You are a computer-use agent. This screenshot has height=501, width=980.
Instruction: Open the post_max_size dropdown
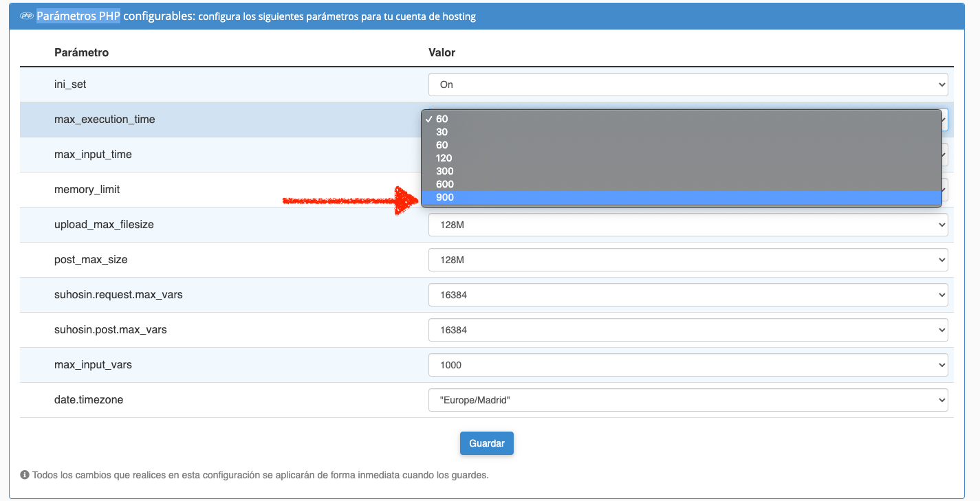coord(688,260)
